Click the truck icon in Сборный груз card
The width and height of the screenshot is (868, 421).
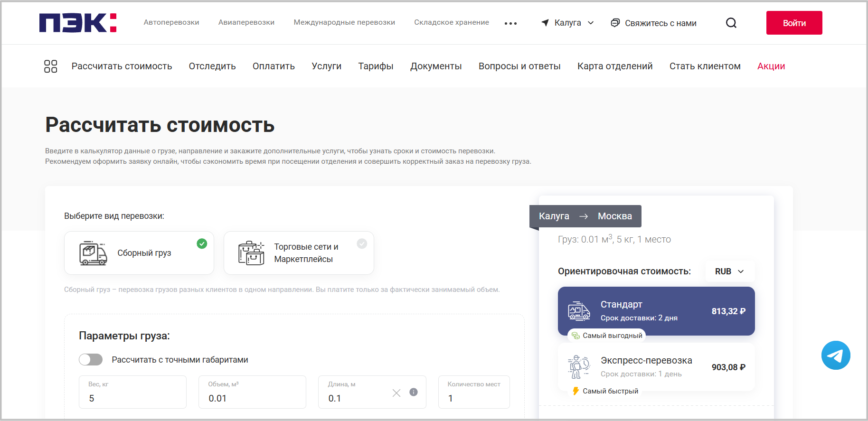[x=93, y=253]
